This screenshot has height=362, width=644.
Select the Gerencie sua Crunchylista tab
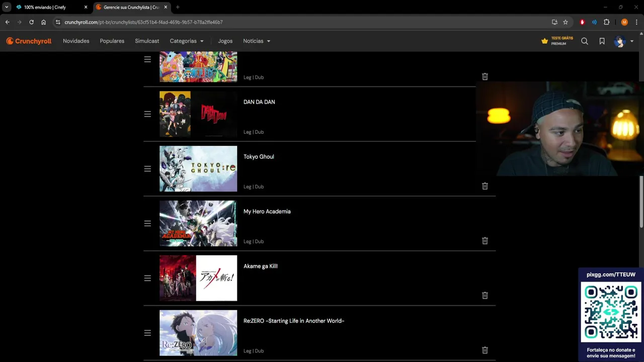pyautogui.click(x=131, y=7)
